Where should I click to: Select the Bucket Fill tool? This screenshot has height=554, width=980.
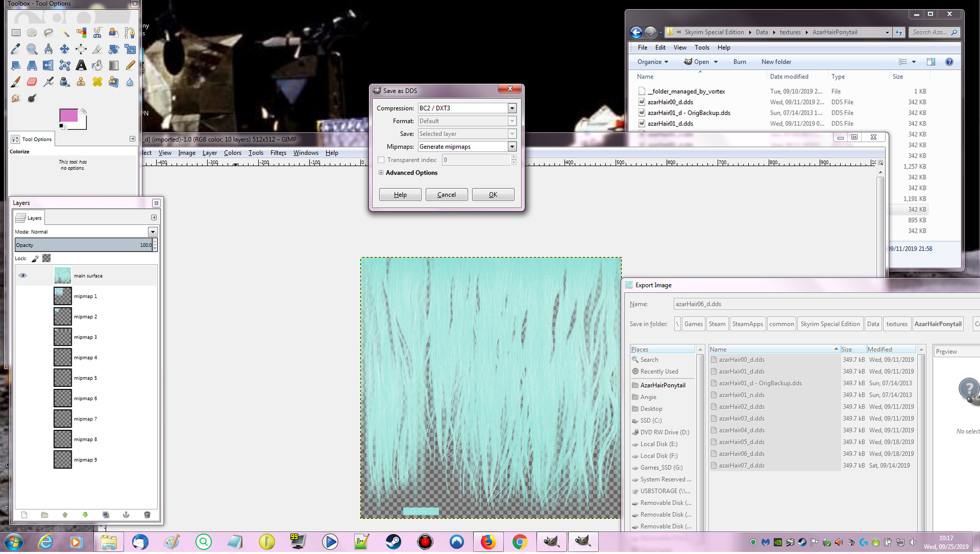97,66
